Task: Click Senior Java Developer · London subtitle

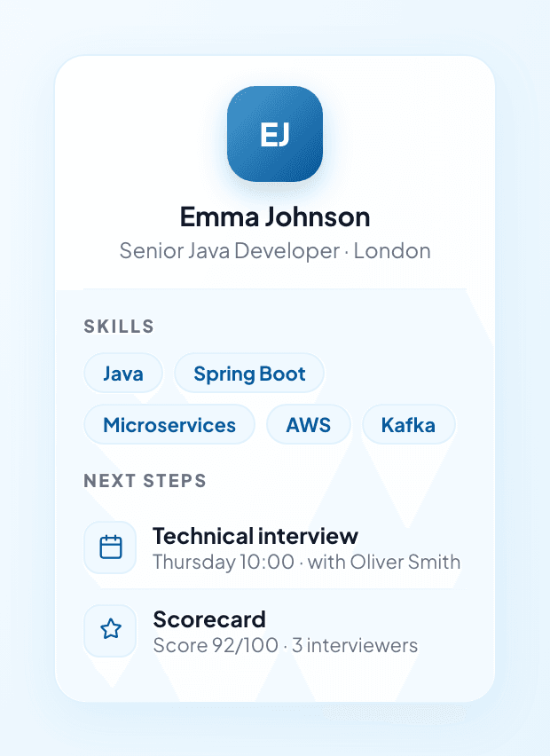Action: click(275, 251)
